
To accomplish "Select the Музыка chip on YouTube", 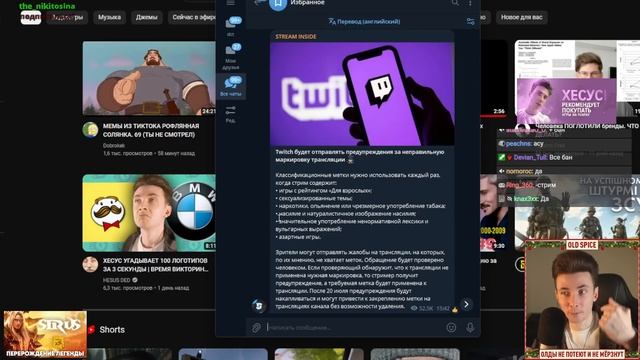I will [109, 17].
